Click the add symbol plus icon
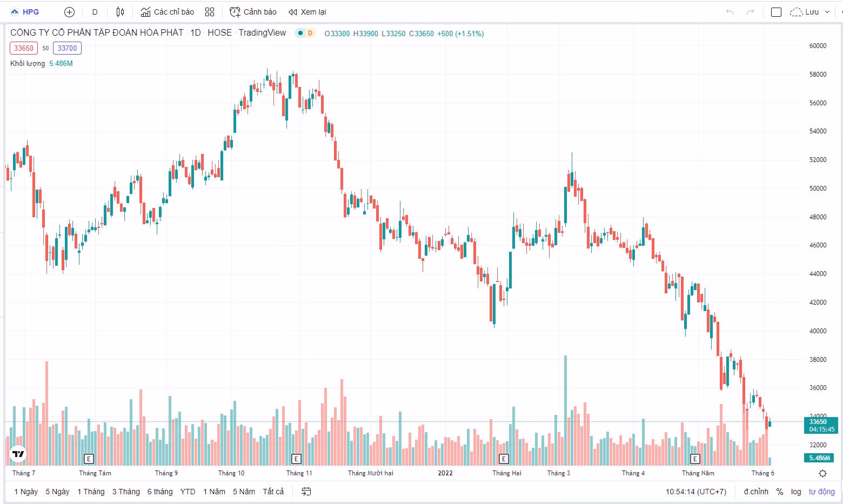The height and width of the screenshot is (504, 843). pyautogui.click(x=69, y=12)
